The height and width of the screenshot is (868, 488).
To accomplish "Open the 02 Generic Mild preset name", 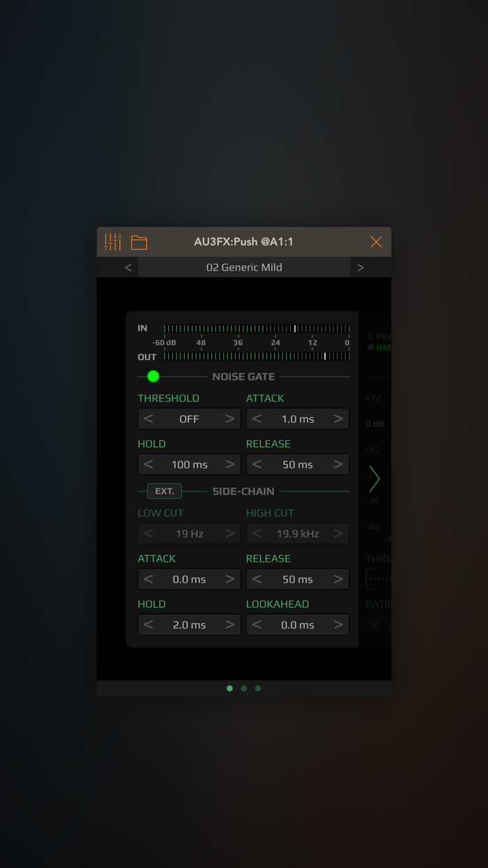I will click(x=244, y=267).
